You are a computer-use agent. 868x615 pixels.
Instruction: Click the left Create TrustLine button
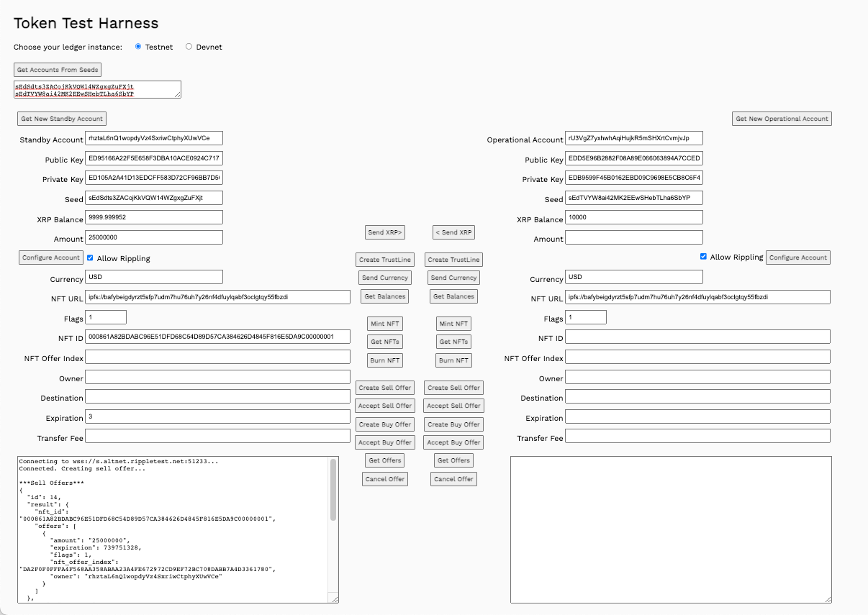click(x=384, y=260)
